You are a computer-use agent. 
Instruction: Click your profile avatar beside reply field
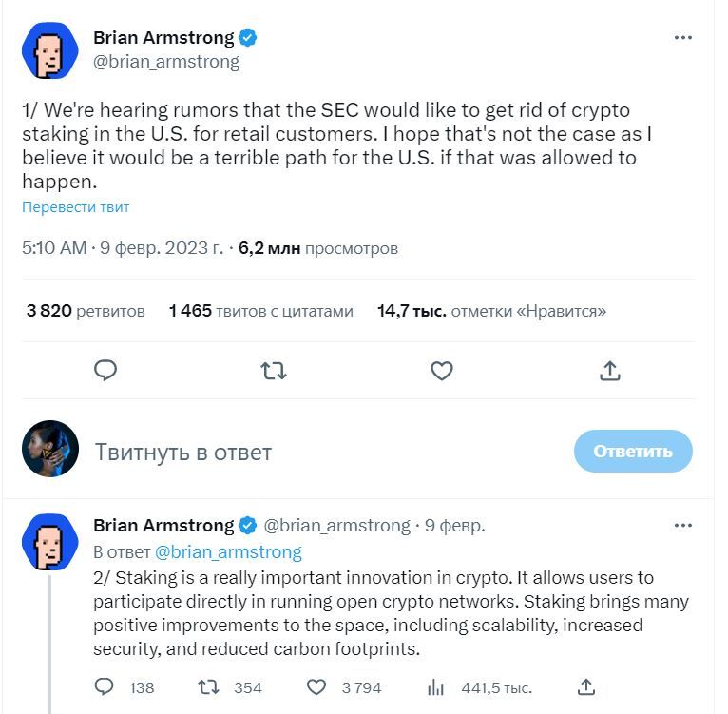[49, 449]
